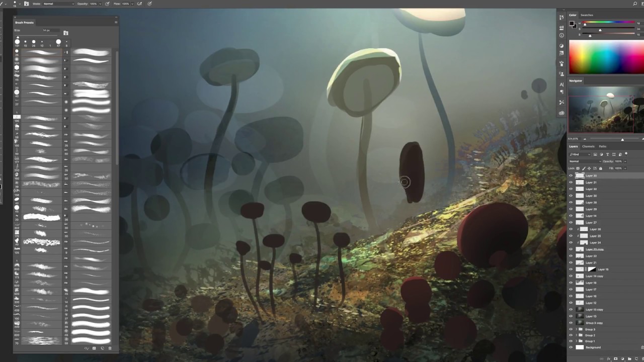Open the brush Mode dropdown

pyautogui.click(x=59, y=4)
